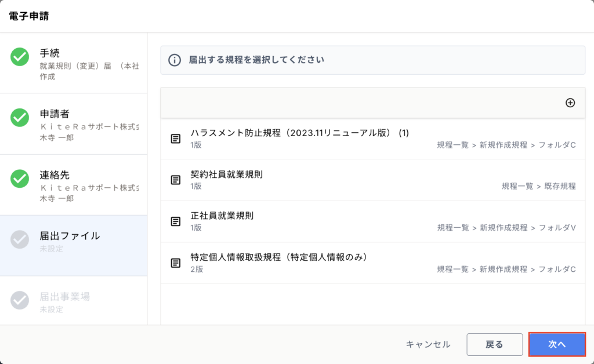The image size is (594, 364).
Task: Select the 届出ファイル step
Action: point(74,246)
